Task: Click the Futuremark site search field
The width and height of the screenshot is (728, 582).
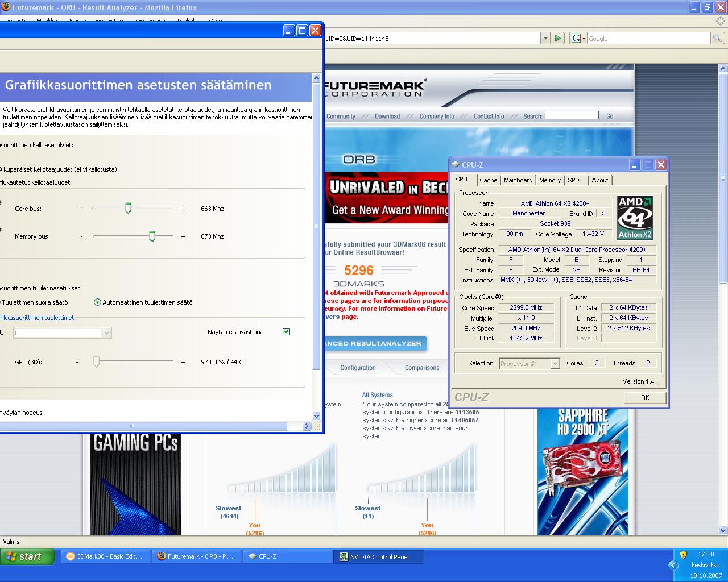Action: pos(572,115)
